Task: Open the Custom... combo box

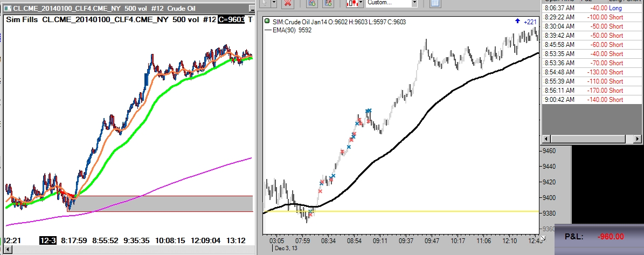Action: tap(391, 3)
